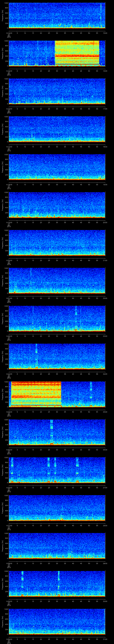Click the loud broadband noise block in the 6:24:00 panel
The width and height of the screenshot is (114, 644).
point(36,394)
